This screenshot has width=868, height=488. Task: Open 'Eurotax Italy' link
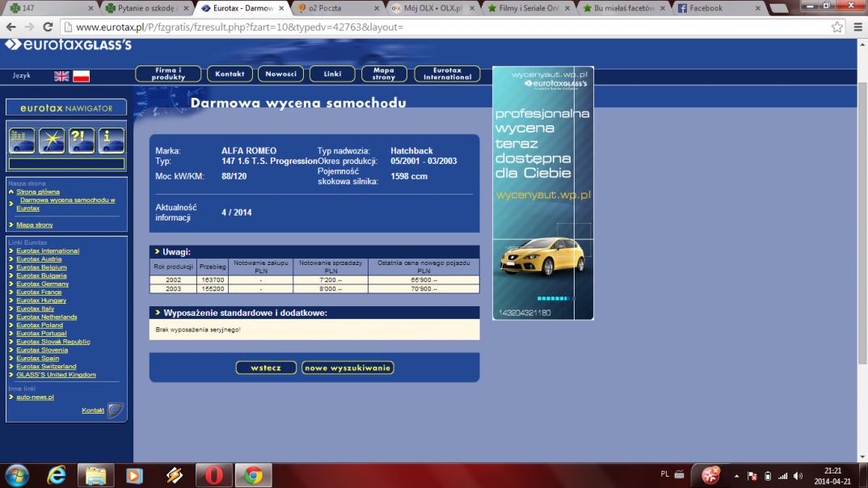[36, 309]
